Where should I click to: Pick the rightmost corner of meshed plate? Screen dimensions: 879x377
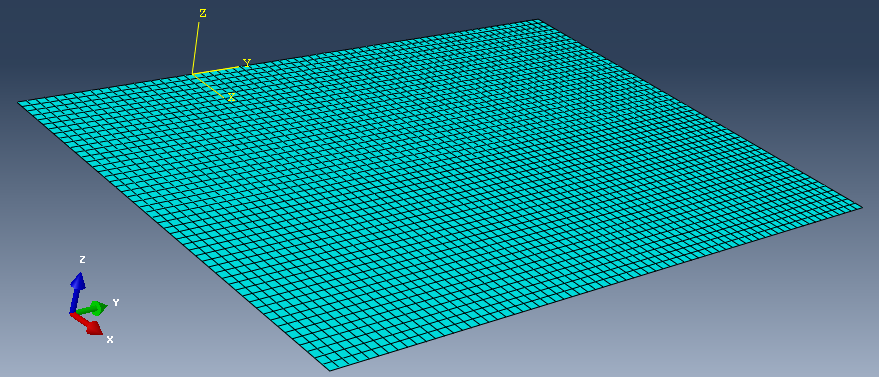coord(861,207)
